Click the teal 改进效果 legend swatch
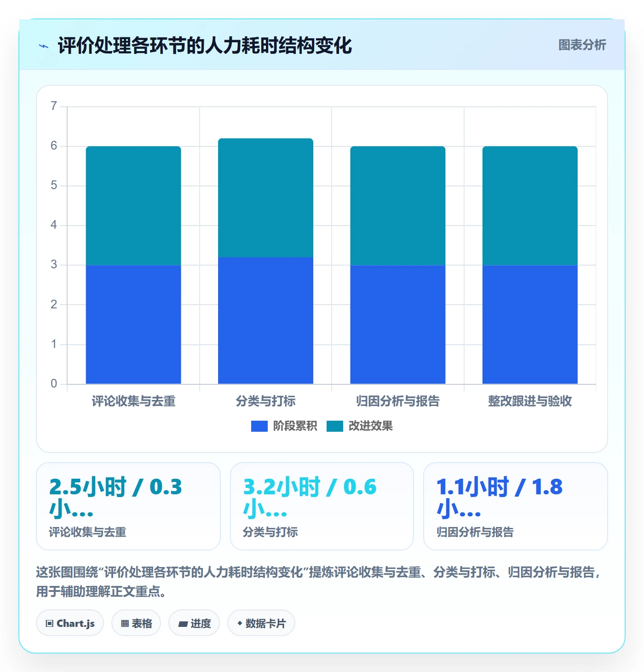This screenshot has width=644, height=672. coord(335,426)
